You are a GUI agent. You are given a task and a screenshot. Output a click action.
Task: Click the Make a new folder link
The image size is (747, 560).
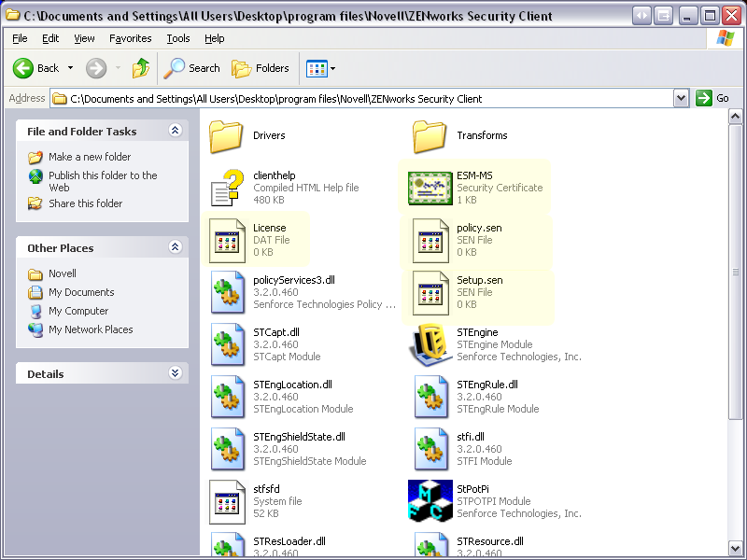tap(90, 157)
